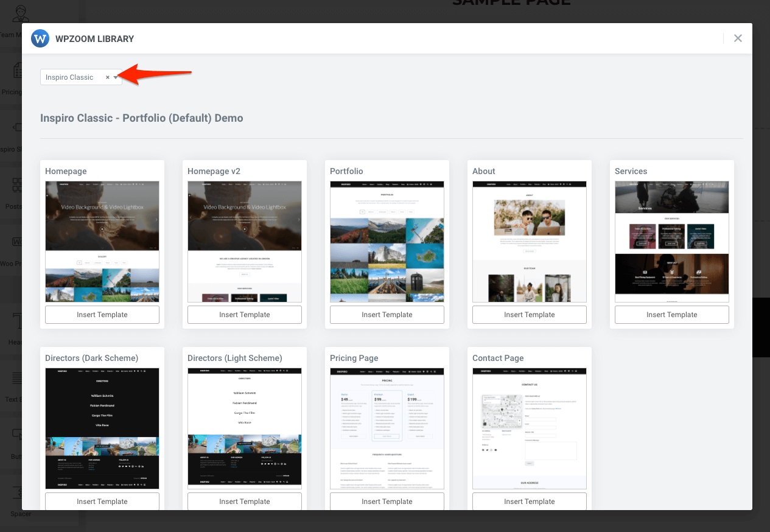The image size is (770, 532).
Task: Insert the Portfolio template
Action: point(387,315)
